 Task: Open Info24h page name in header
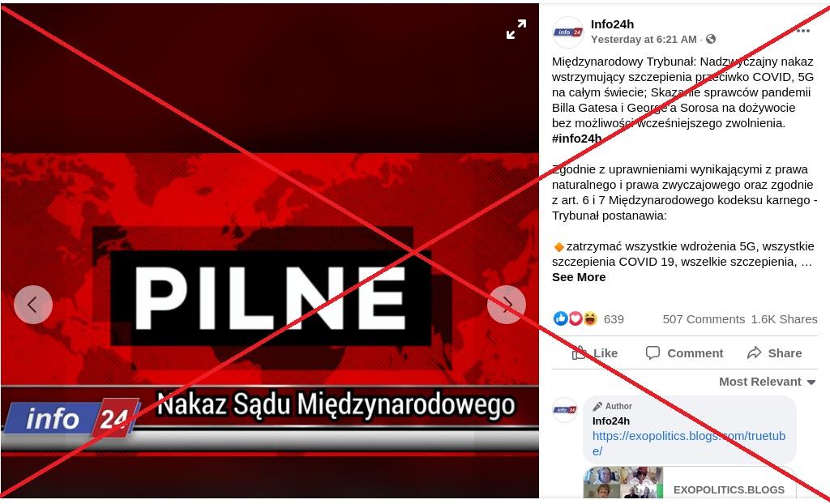[x=612, y=24]
